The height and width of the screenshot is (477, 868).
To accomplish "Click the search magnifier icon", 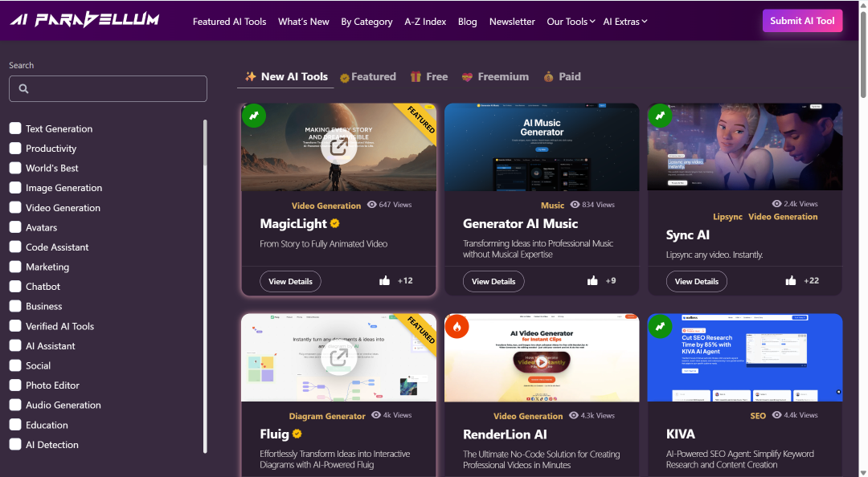I will (x=23, y=88).
